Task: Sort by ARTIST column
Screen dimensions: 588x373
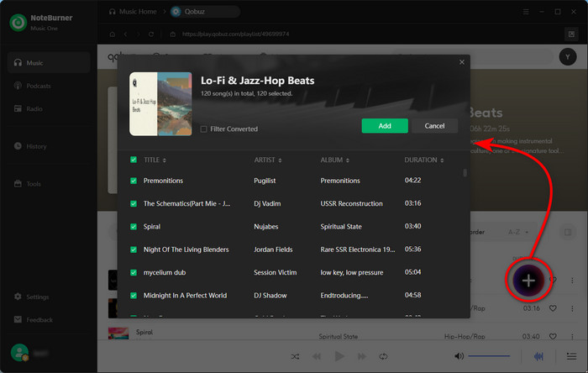Action: pyautogui.click(x=268, y=160)
